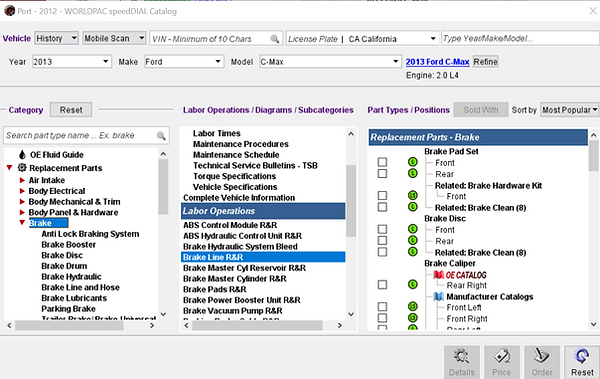This screenshot has width=600, height=379.
Task: Expand the Body Electrical category
Action: [x=22, y=191]
